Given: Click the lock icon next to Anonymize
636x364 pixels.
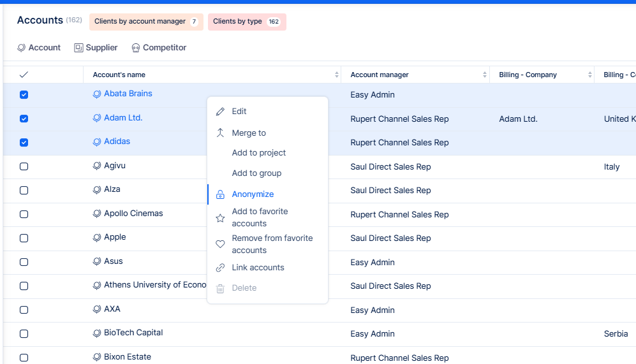Looking at the screenshot, I should click(220, 194).
